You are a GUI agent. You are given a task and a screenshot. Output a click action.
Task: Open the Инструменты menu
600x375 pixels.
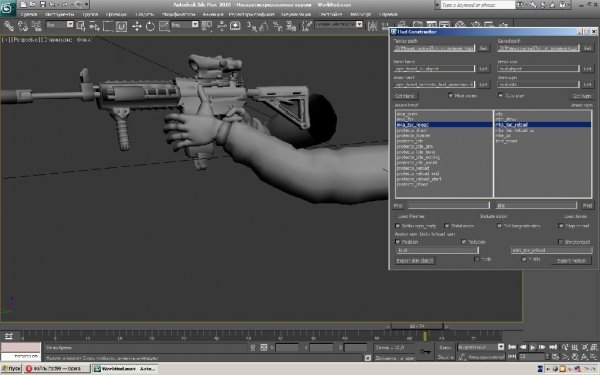(59, 14)
